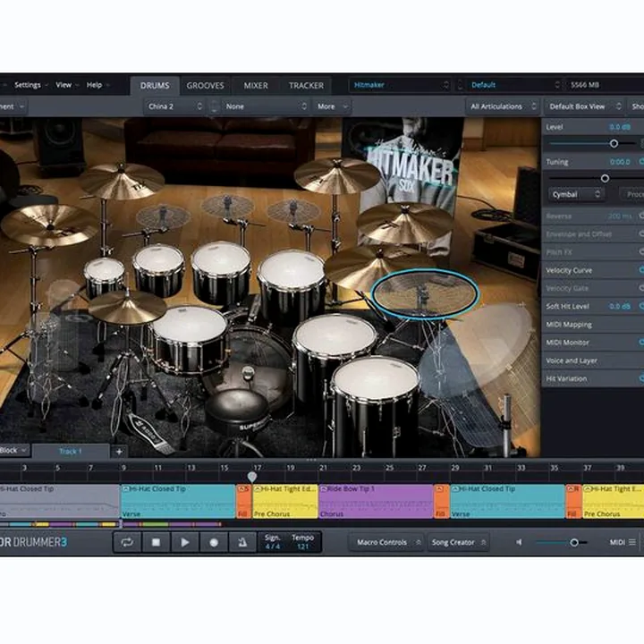
Task: Switch to the GROOVES tab
Action: (206, 86)
